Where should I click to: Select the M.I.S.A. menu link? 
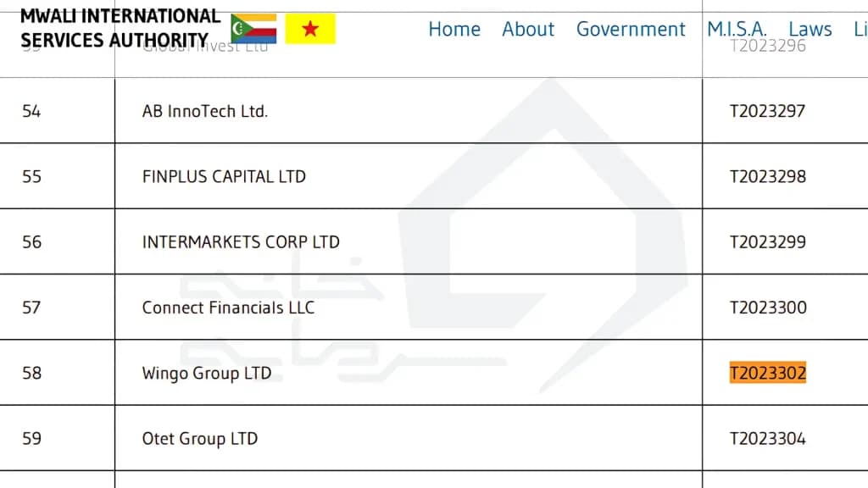tap(737, 29)
